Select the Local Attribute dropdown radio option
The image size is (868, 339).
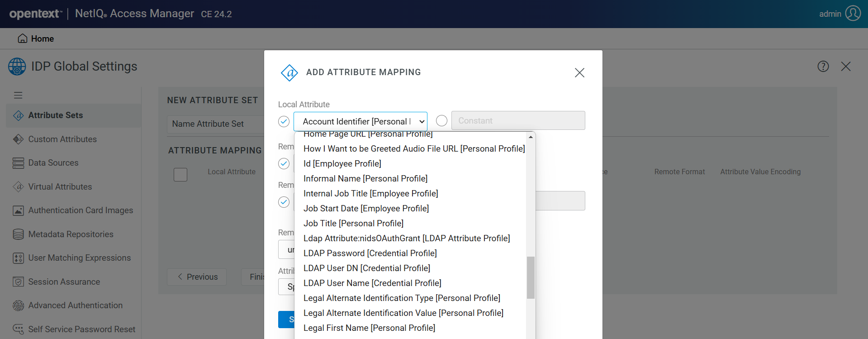[x=284, y=121]
